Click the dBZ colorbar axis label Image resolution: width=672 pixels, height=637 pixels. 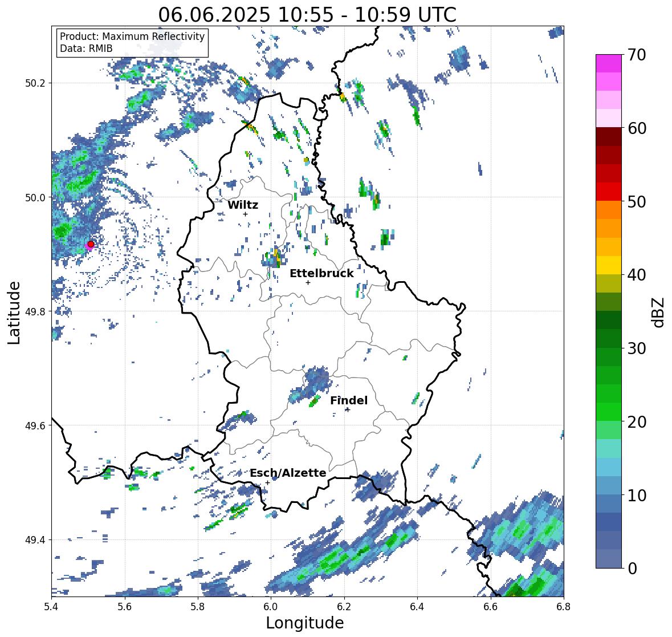[658, 312]
